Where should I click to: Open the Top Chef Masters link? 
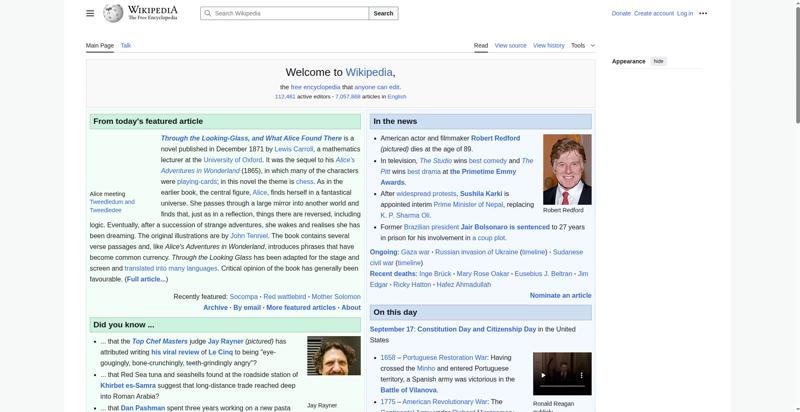(x=160, y=341)
